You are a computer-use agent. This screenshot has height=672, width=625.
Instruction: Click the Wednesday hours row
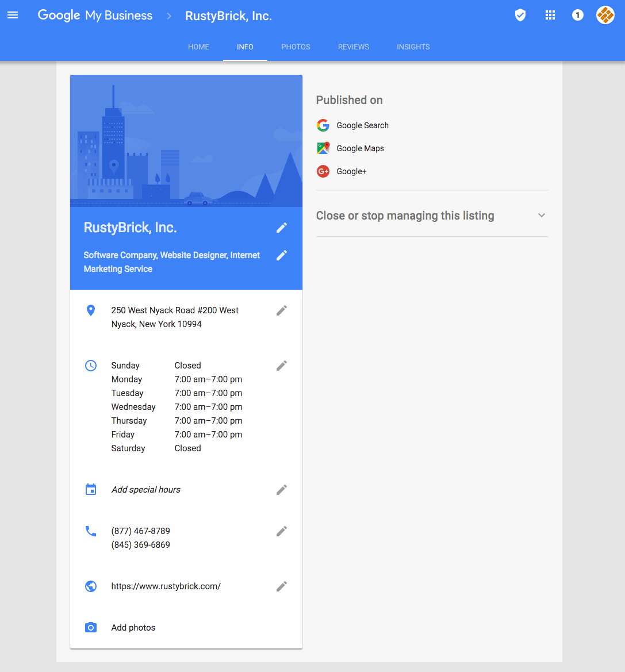(177, 407)
